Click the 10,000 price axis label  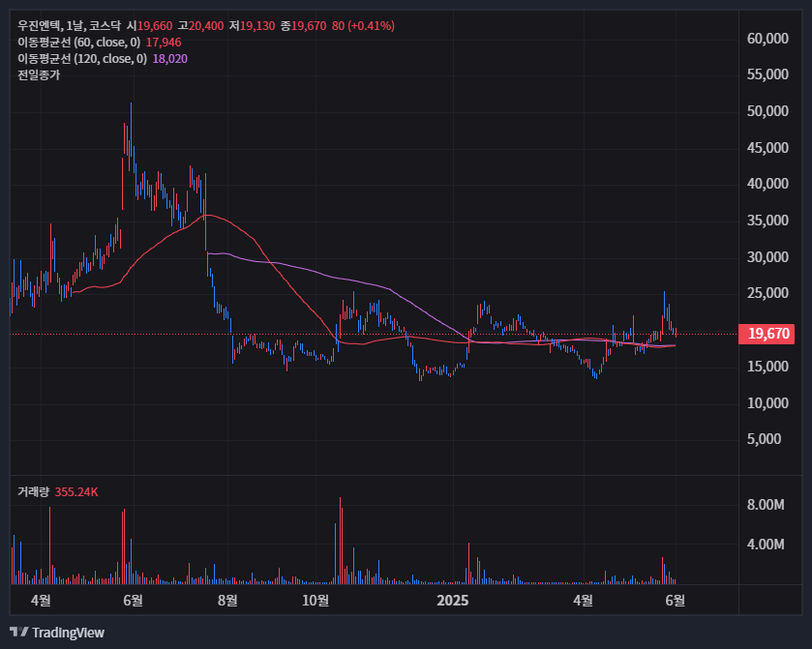pyautogui.click(x=767, y=403)
